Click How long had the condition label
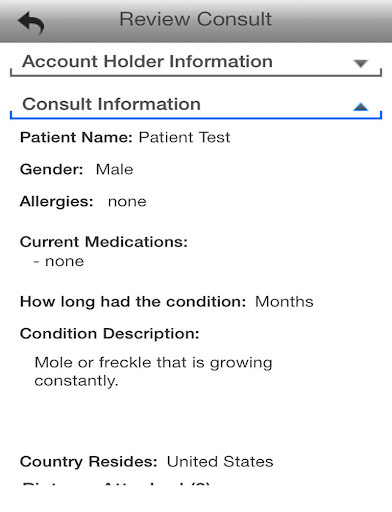392x512 pixels. click(x=133, y=302)
